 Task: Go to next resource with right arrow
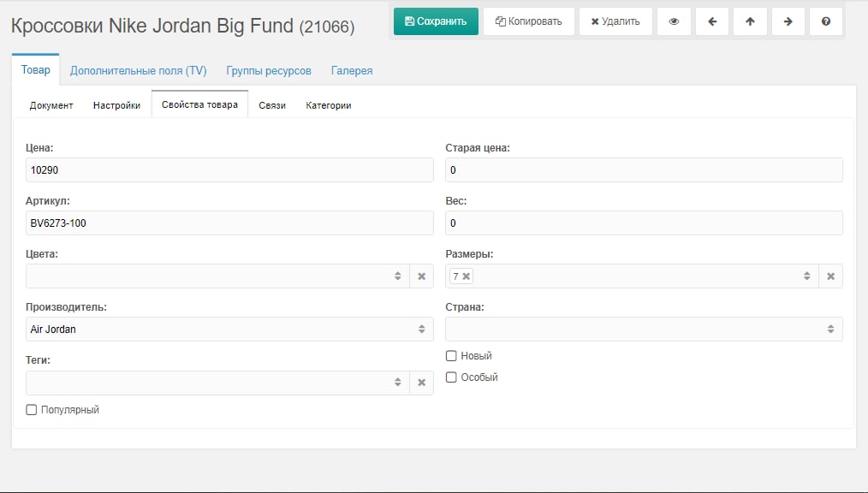click(x=788, y=21)
